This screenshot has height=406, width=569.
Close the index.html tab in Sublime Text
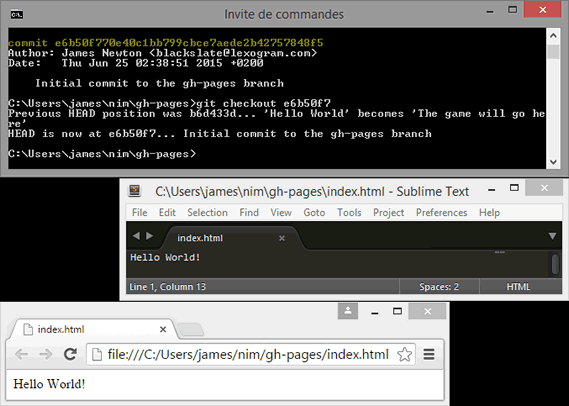pyautogui.click(x=282, y=238)
